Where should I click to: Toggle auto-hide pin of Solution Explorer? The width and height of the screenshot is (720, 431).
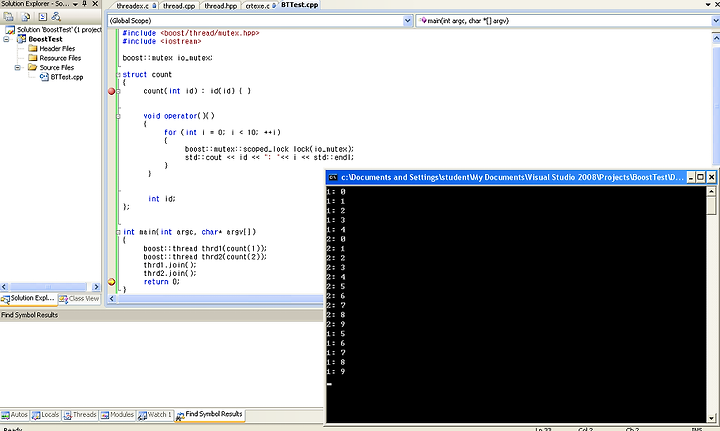pyautogui.click(x=84, y=4)
